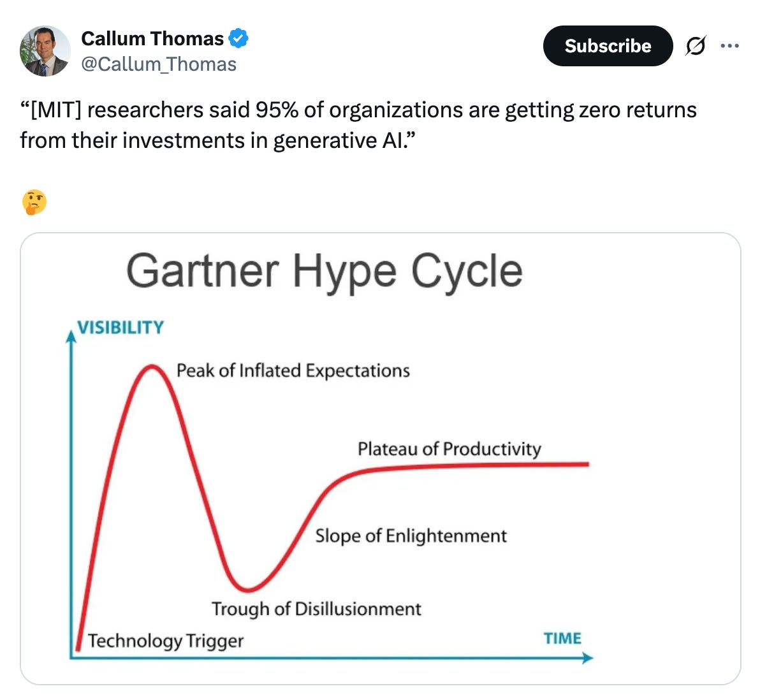Click the Peak of Inflated Expectations label

pos(293,370)
